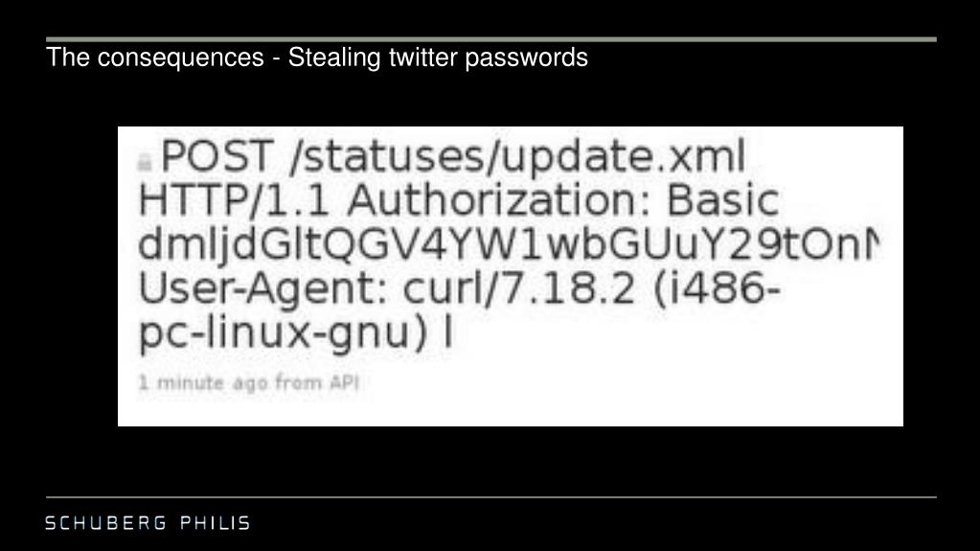Viewport: 980px width, 551px height.
Task: Click the gray horizontal line above the title
Action: click(x=491, y=39)
